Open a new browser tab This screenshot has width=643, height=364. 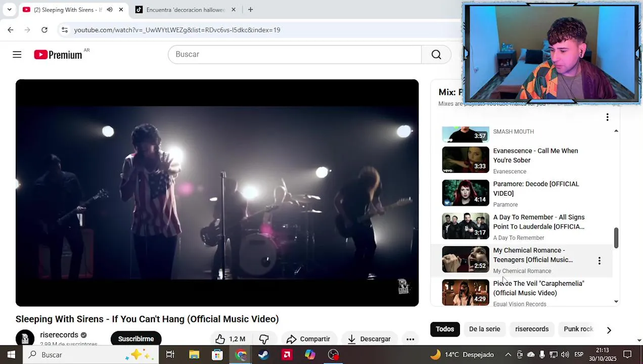250,10
